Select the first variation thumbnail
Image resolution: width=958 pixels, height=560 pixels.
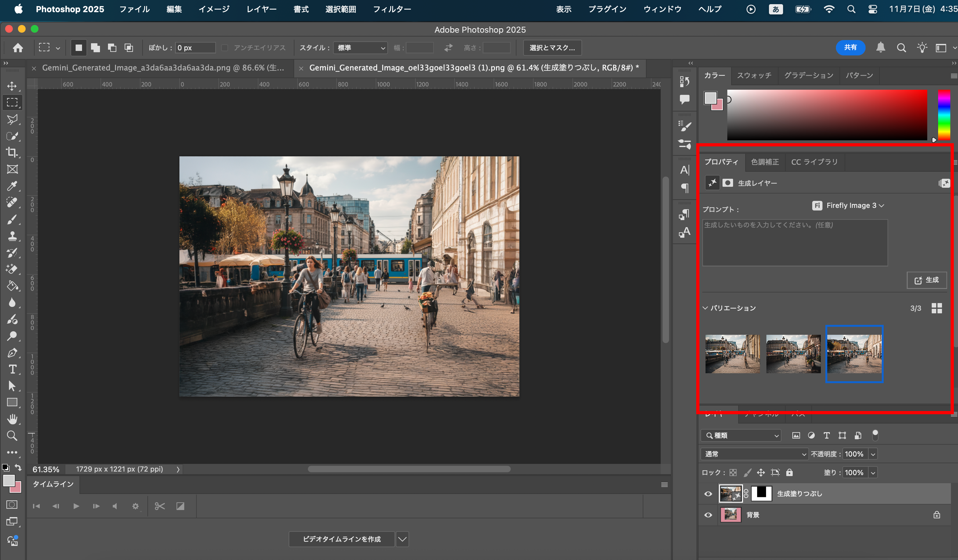point(732,354)
